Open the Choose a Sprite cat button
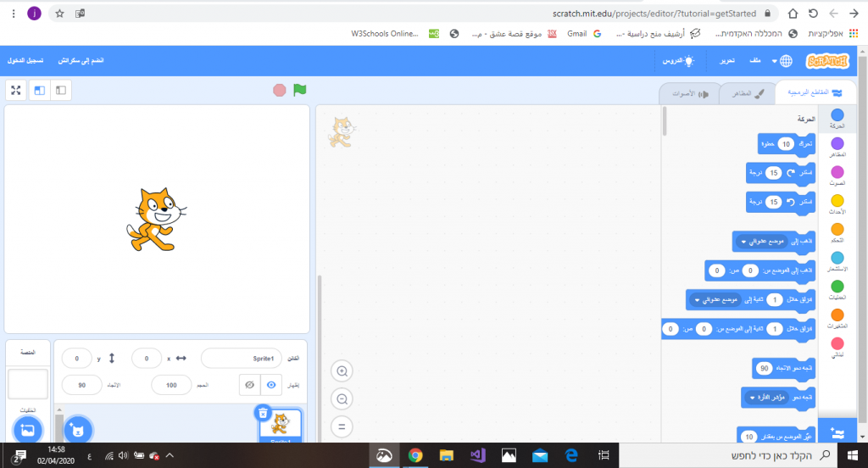This screenshot has width=868, height=468. [x=78, y=430]
